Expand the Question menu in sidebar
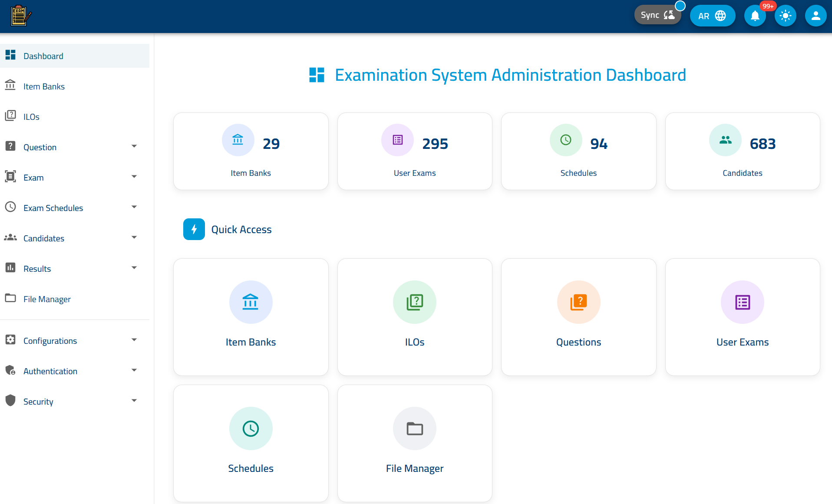This screenshot has height=504, width=832. (134, 146)
